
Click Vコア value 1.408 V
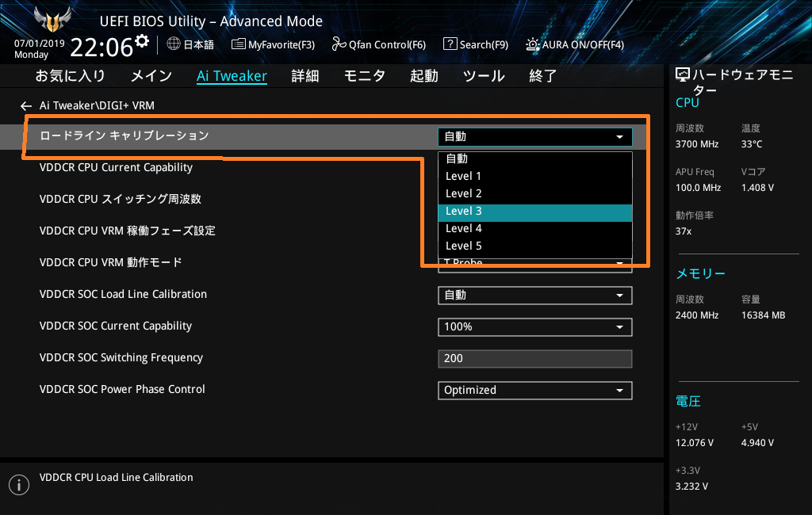pyautogui.click(x=757, y=188)
